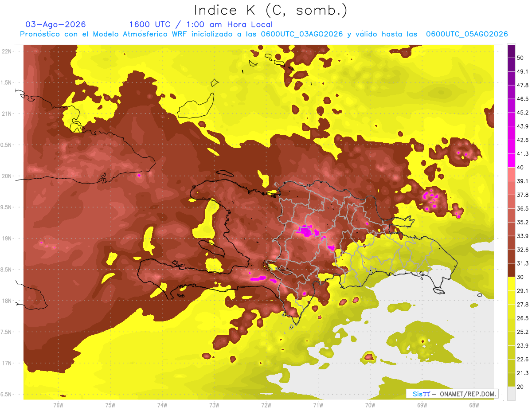Click the '50' value on the color scale
The height and width of the screenshot is (411, 532).
pyautogui.click(x=520, y=58)
